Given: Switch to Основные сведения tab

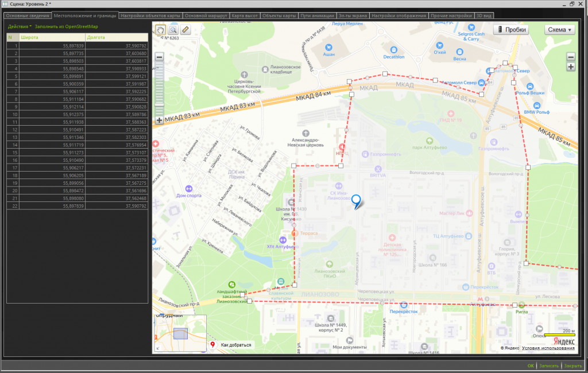Looking at the screenshot, I should point(28,15).
